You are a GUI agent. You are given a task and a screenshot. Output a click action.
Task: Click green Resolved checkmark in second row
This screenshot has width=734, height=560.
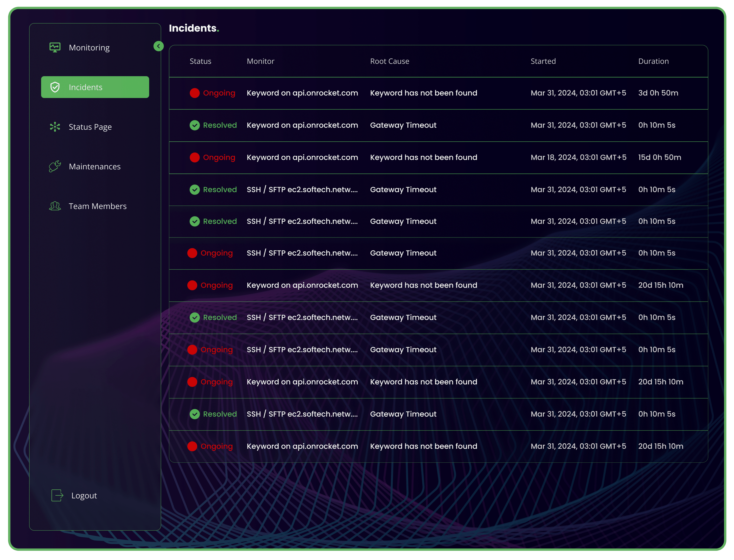pyautogui.click(x=195, y=125)
